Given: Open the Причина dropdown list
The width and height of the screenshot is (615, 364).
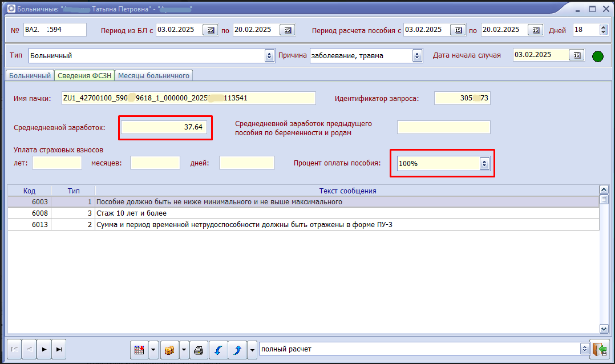Looking at the screenshot, I should (x=417, y=56).
